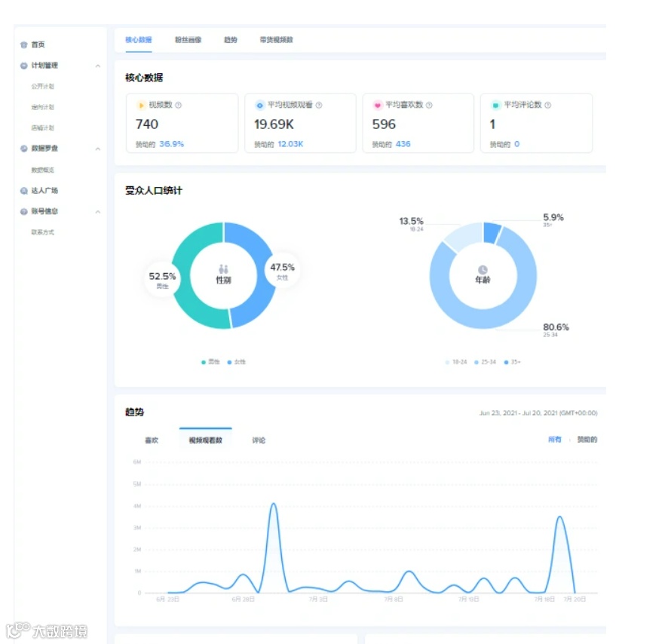The image size is (665, 644).
Task: Click the 19.69K average views value
Action: [274, 124]
